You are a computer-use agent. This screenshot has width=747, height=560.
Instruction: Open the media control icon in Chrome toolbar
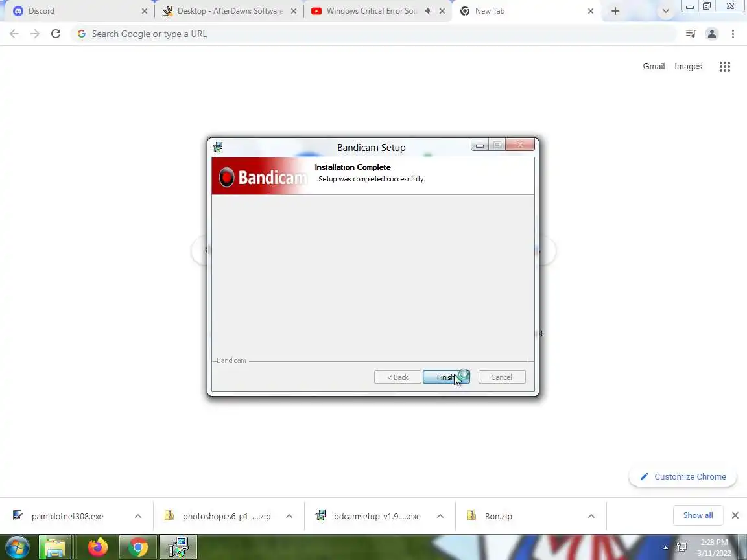[x=691, y=34]
